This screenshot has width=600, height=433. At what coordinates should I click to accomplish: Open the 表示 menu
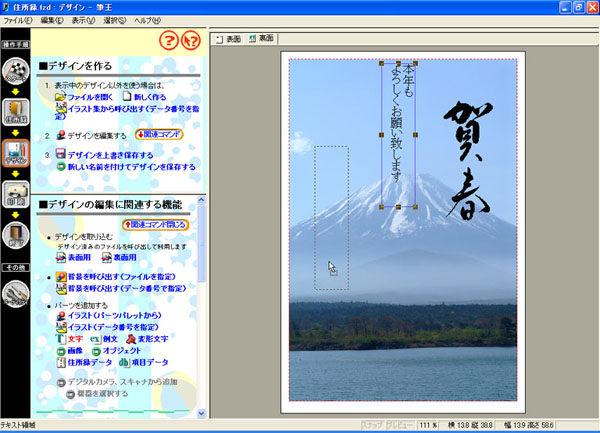(x=84, y=20)
